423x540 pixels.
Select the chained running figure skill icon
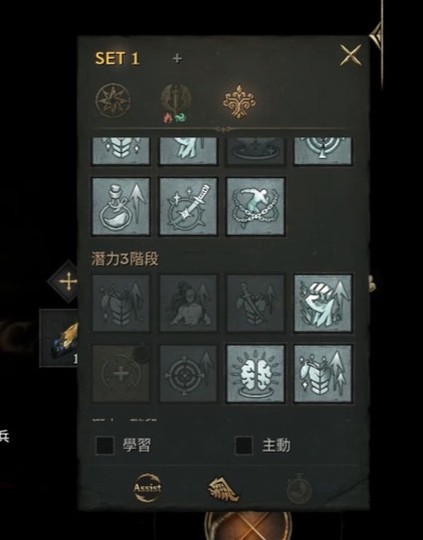256,206
